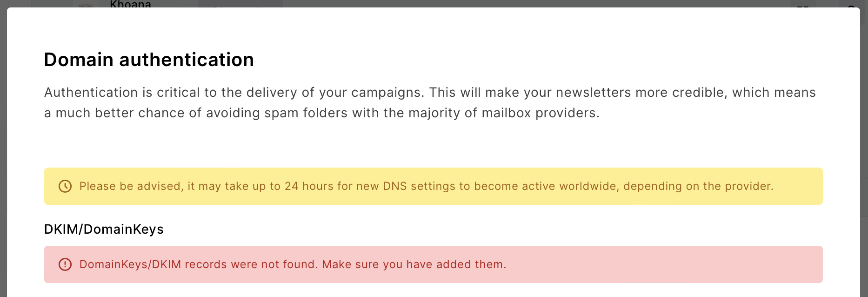868x297 pixels.
Task: Click the clock icon in yellow notice
Action: pos(65,186)
